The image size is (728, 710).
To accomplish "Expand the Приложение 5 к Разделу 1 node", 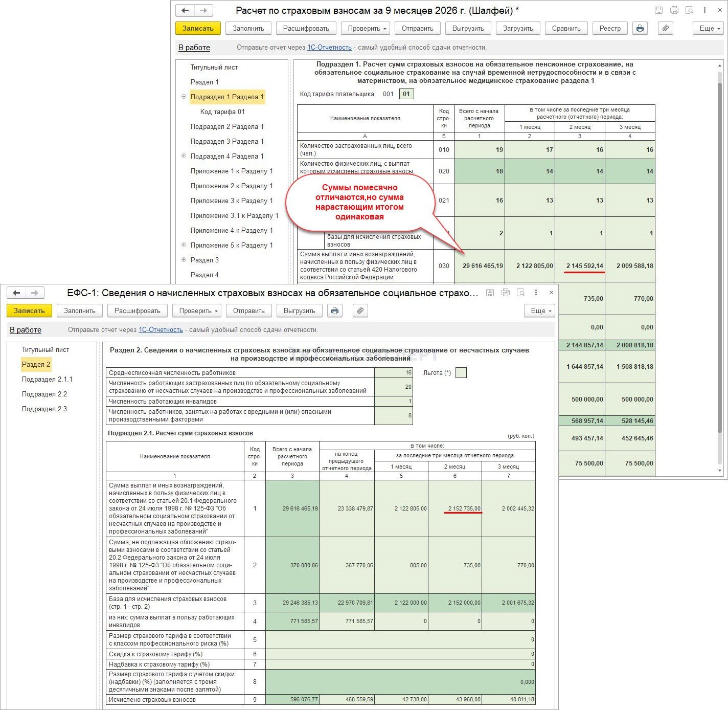I will [184, 245].
